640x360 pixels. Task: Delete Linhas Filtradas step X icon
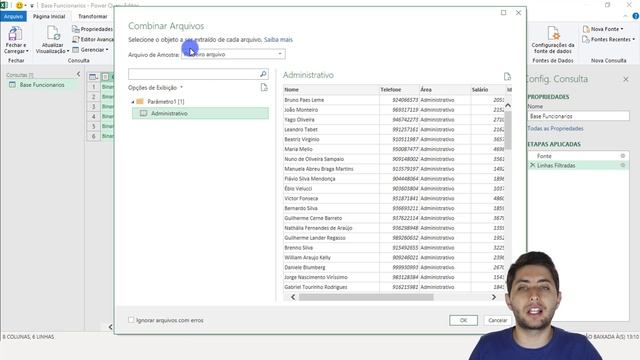(532, 165)
